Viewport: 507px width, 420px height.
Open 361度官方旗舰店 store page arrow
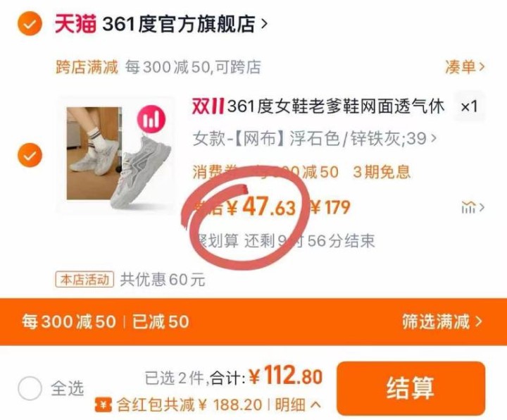264,24
